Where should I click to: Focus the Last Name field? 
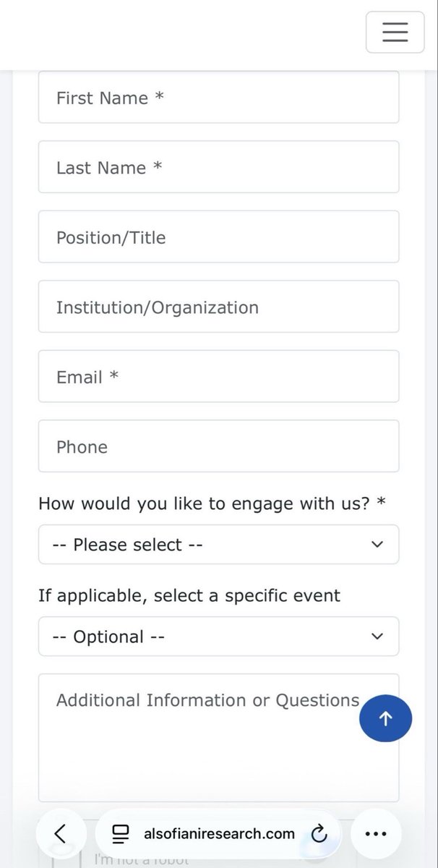click(x=218, y=167)
